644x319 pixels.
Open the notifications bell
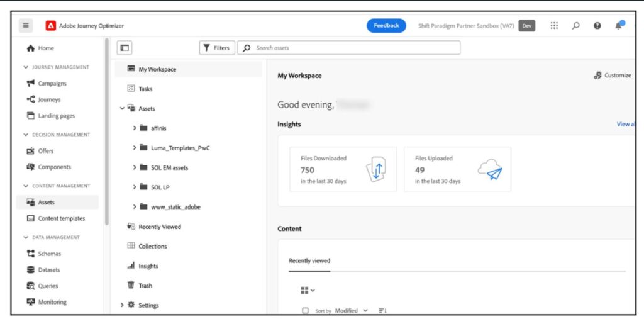(x=619, y=26)
